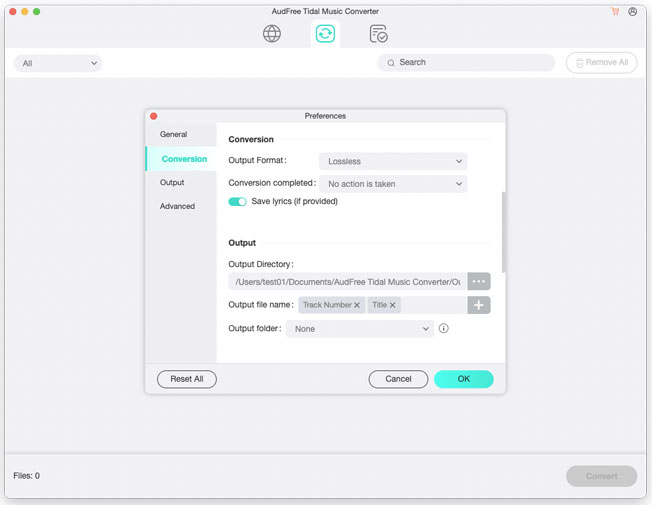Toggle Save lyrics switch off
This screenshot has width=652, height=505.
click(237, 202)
